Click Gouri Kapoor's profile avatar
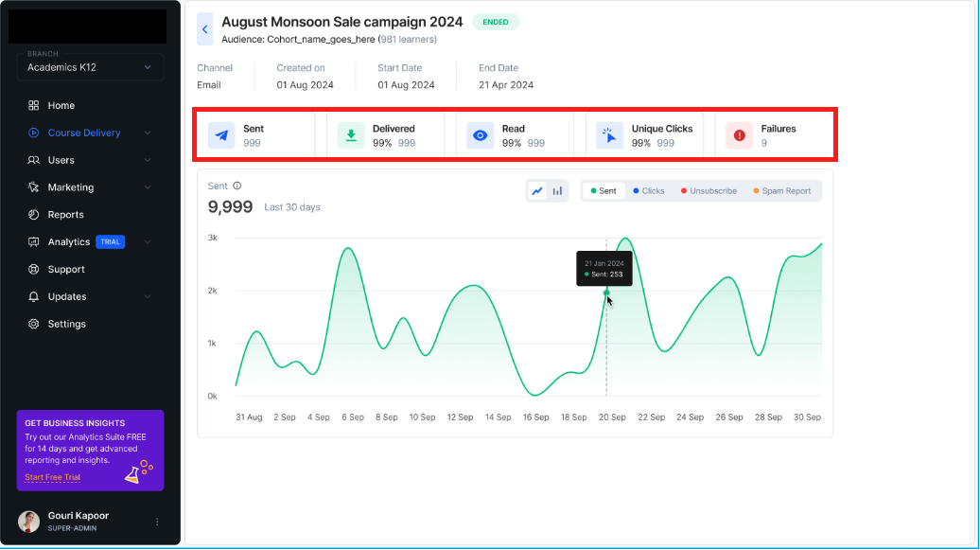 pos(28,522)
